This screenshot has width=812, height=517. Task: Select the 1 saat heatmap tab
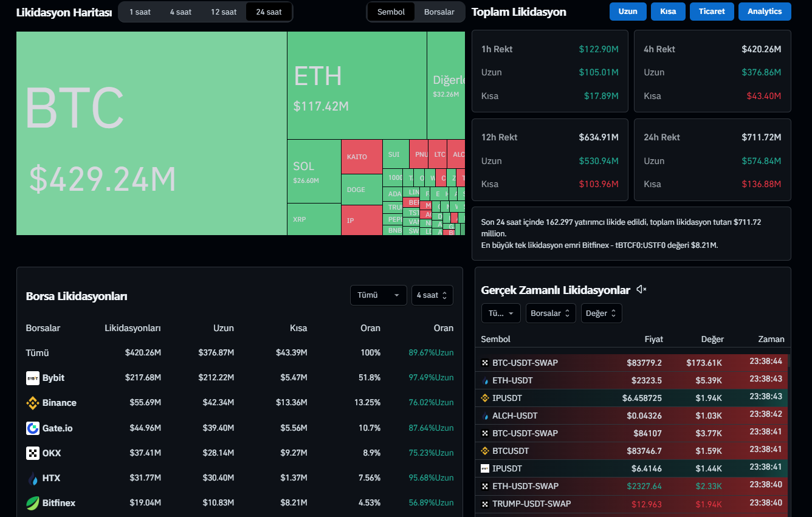point(140,12)
